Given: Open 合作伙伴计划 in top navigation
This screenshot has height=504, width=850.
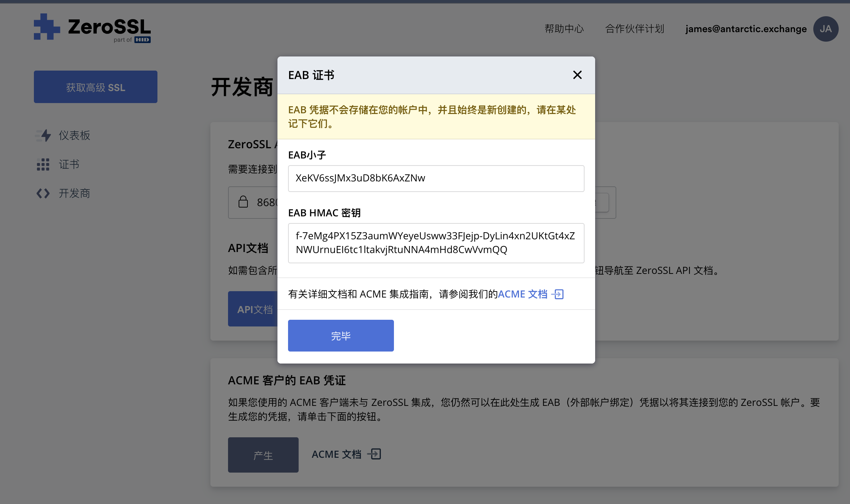Looking at the screenshot, I should click(635, 29).
